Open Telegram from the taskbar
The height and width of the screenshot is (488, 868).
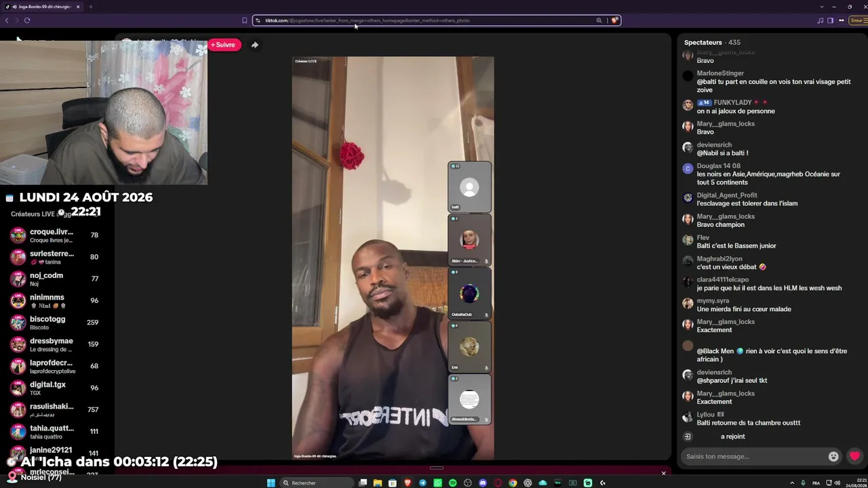[423, 483]
